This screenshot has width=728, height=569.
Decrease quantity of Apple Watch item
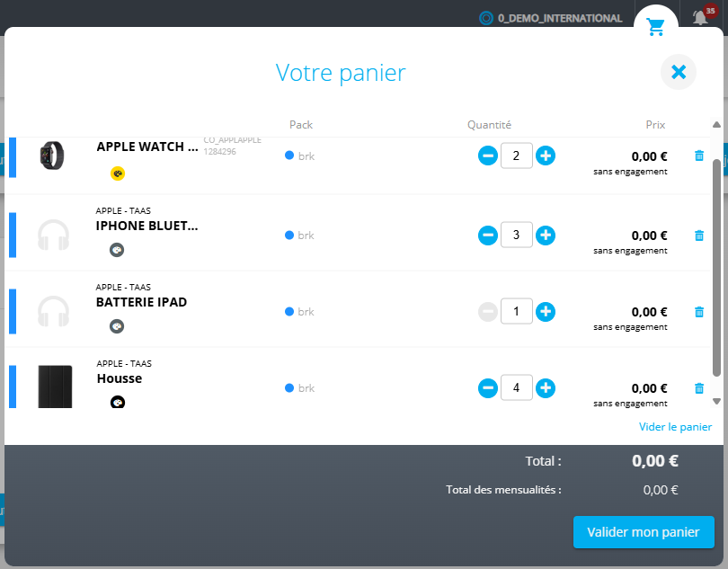coord(488,156)
